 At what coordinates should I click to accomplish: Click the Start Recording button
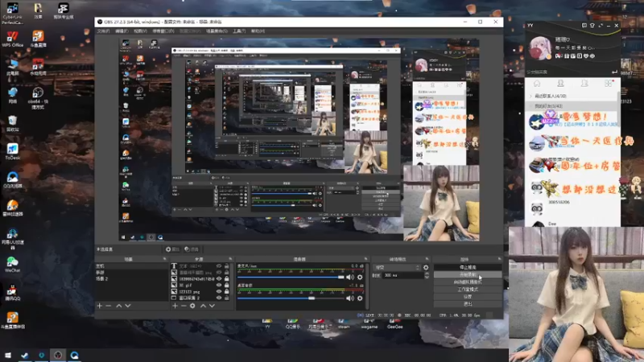pos(468,274)
